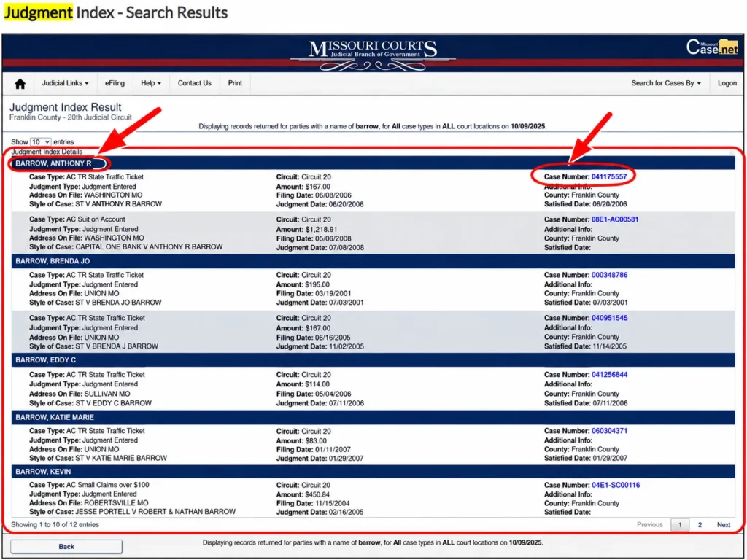
Task: Go to results page 2
Action: click(x=700, y=525)
